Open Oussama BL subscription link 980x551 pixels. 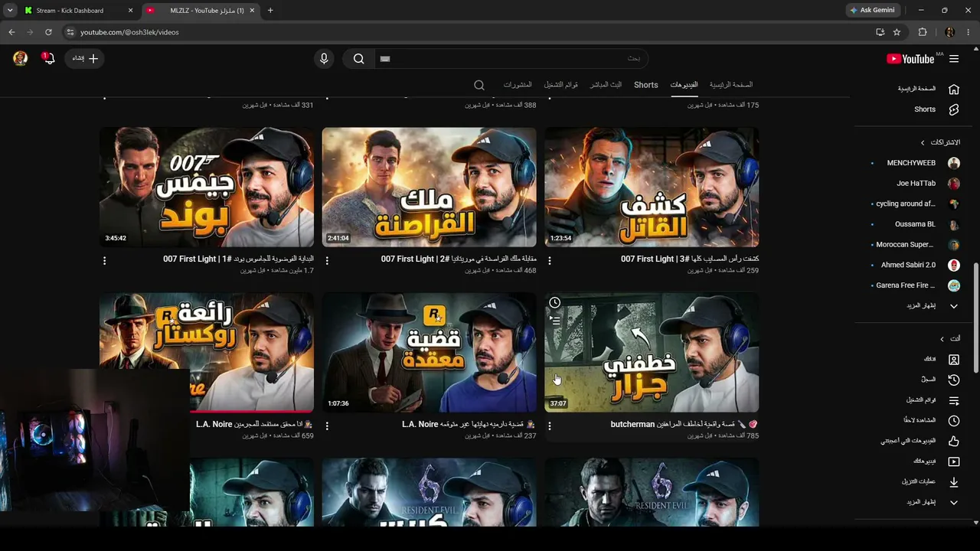(x=915, y=224)
